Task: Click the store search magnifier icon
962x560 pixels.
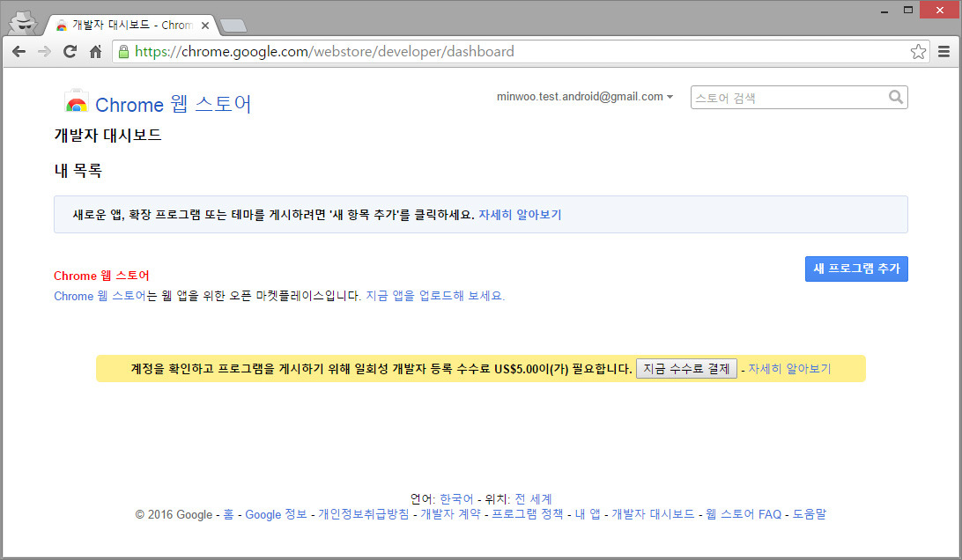Action: (896, 97)
